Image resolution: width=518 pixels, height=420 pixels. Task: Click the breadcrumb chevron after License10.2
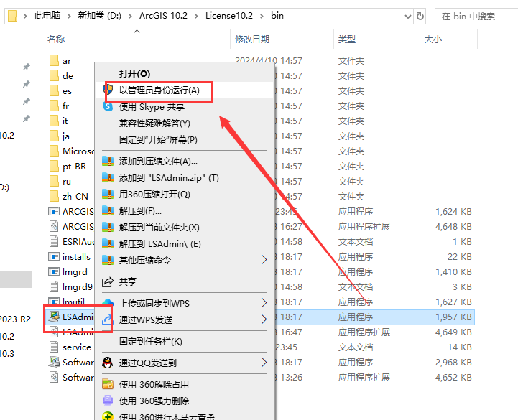pyautogui.click(x=262, y=16)
